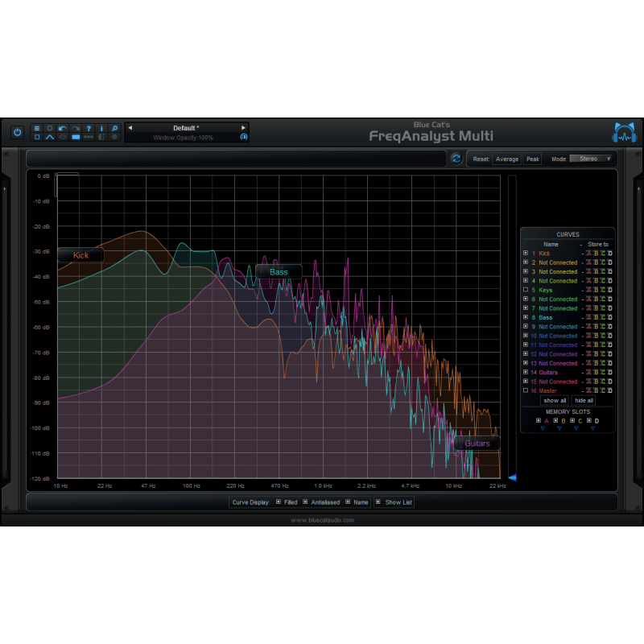Click the info icon in the toolbar

101,128
